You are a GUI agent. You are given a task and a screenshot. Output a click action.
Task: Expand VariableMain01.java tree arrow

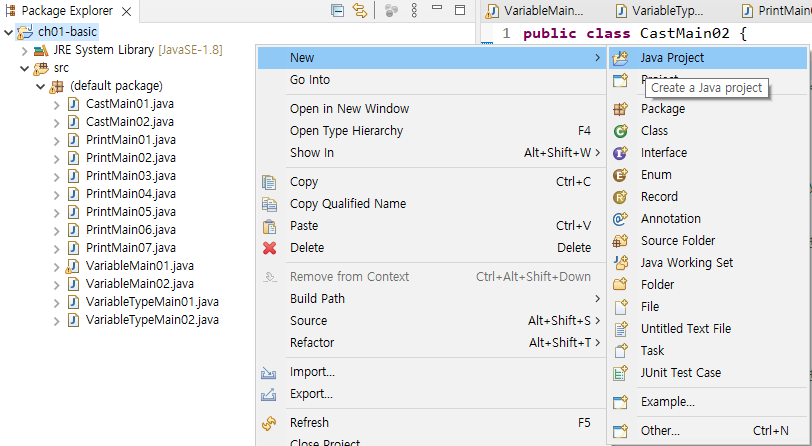pos(56,267)
